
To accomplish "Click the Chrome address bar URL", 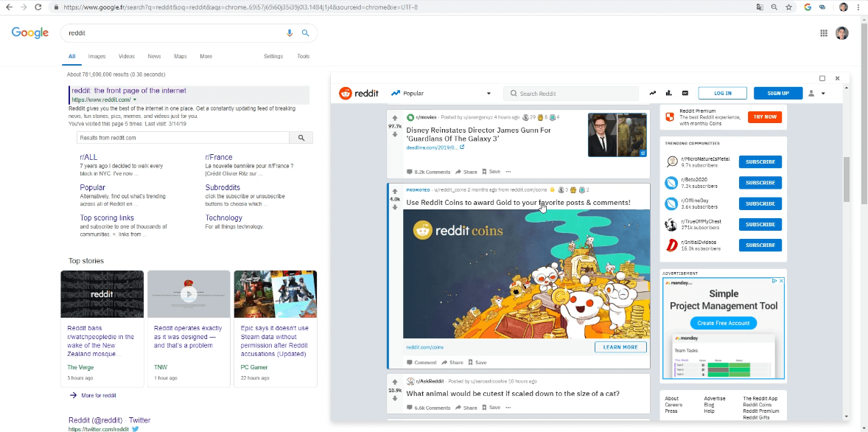I will coord(241,7).
